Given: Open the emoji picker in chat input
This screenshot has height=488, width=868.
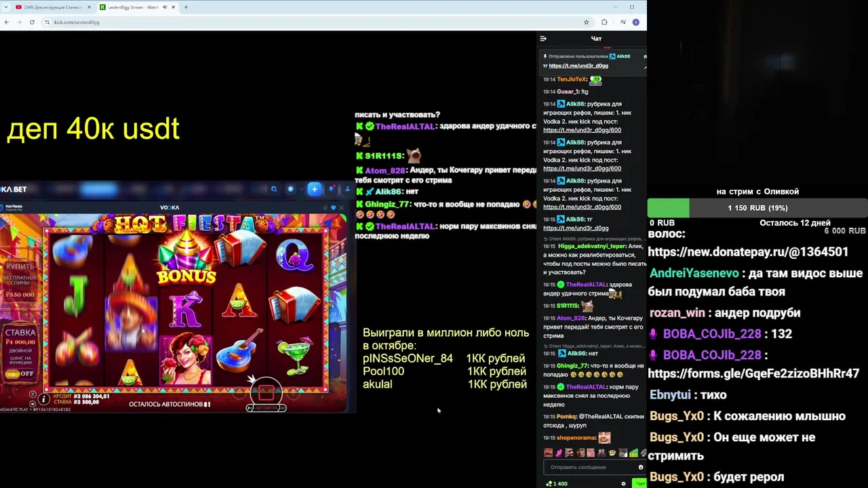Looking at the screenshot, I should point(641,467).
